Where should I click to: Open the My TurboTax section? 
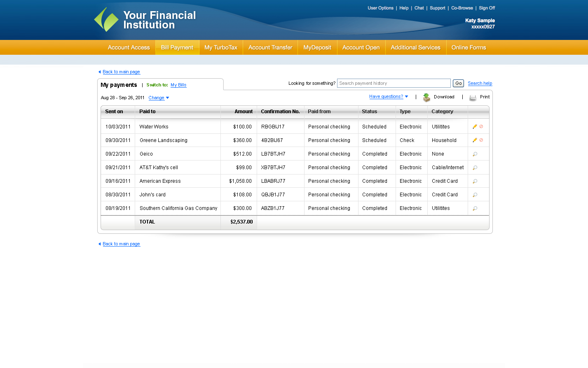point(221,47)
